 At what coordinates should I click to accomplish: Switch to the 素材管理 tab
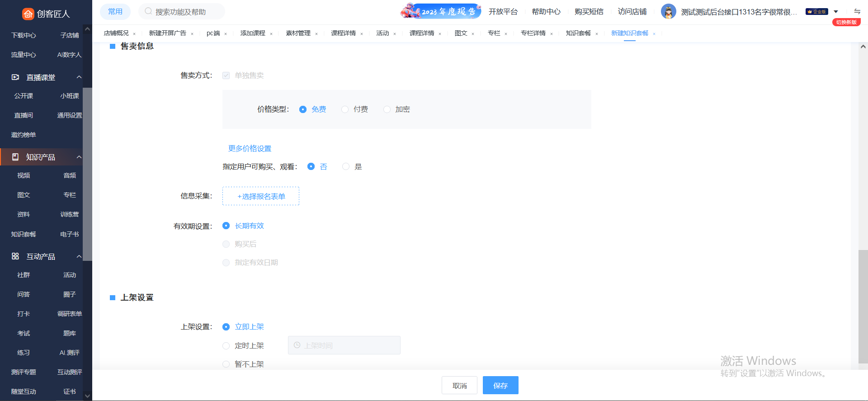click(298, 33)
